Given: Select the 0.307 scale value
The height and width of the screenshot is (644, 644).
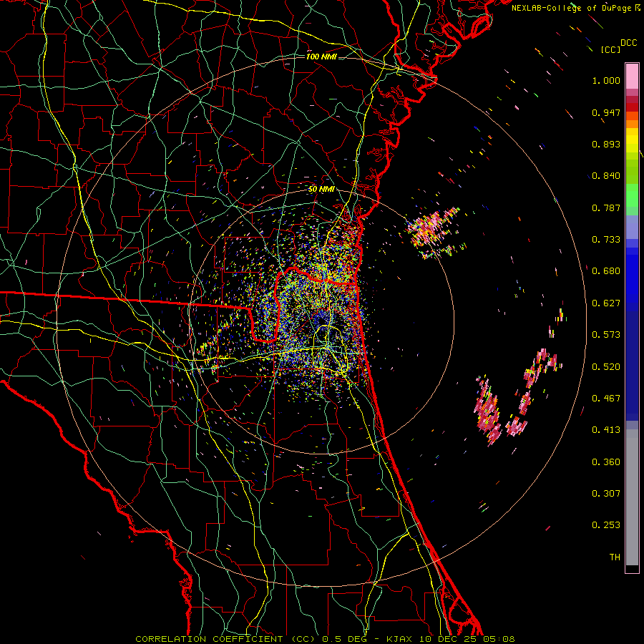Looking at the screenshot, I should point(606,494).
